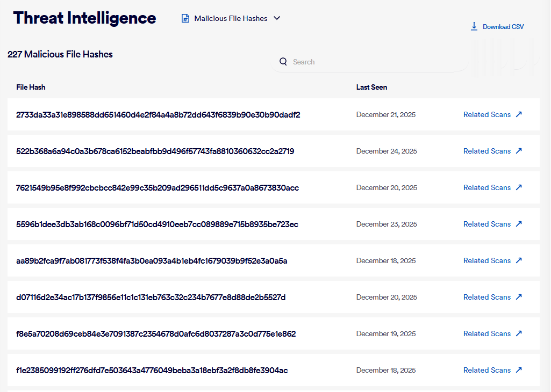Expand the Malicious File Hashes chevron
This screenshot has width=551, height=392.
tap(277, 18)
